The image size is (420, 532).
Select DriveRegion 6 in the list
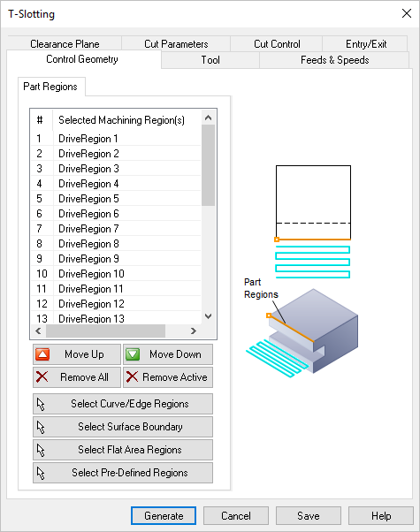click(x=116, y=213)
